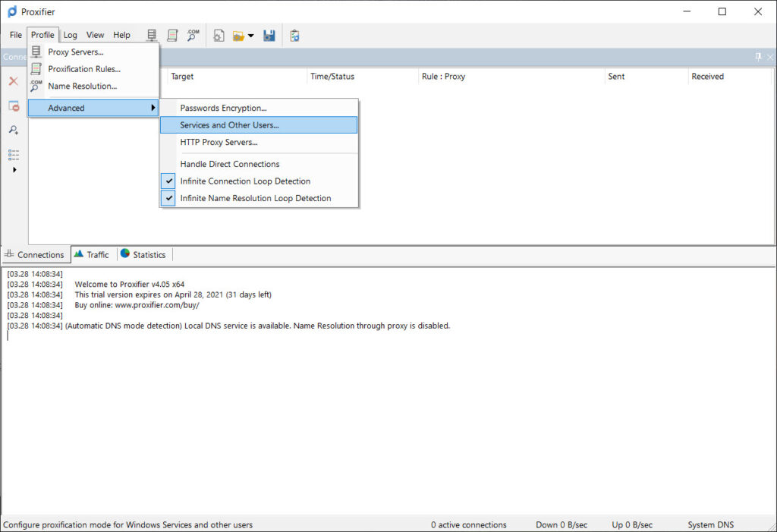Sort by the Received column header

(x=729, y=77)
